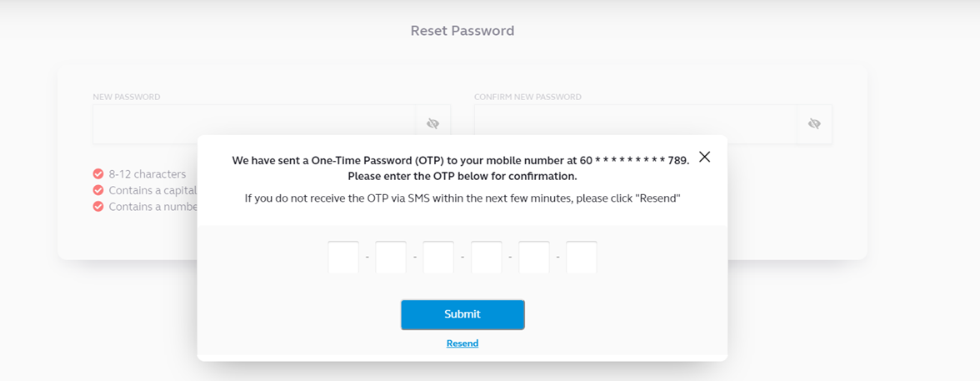Screen dimensions: 980x381
Task: Focus the third OTP digit box
Action: [x=438, y=257]
